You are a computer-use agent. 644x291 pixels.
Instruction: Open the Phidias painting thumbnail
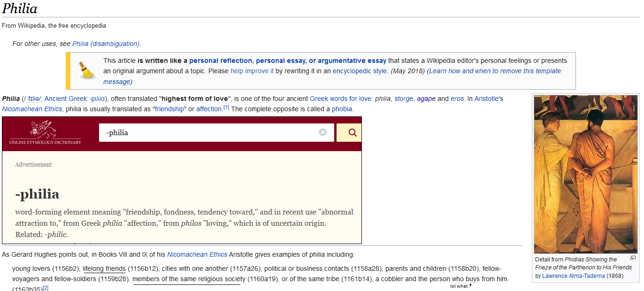pos(585,174)
